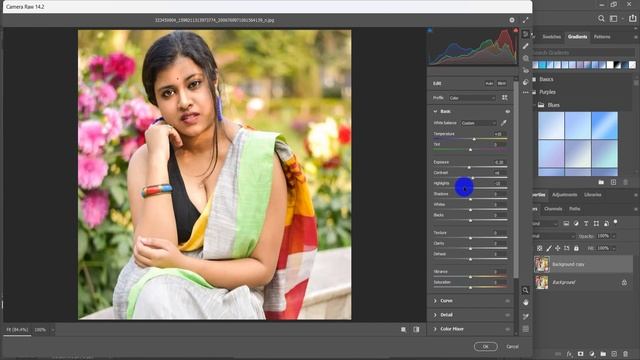The width and height of the screenshot is (640, 360).
Task: Open the Red Eye tool in Camera Raw
Action: click(x=526, y=70)
